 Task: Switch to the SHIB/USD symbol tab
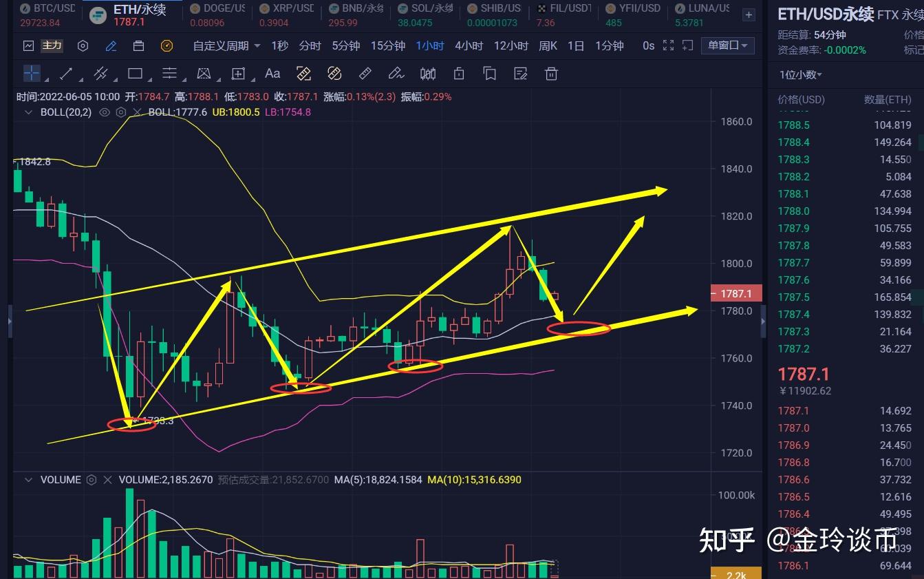[493, 14]
